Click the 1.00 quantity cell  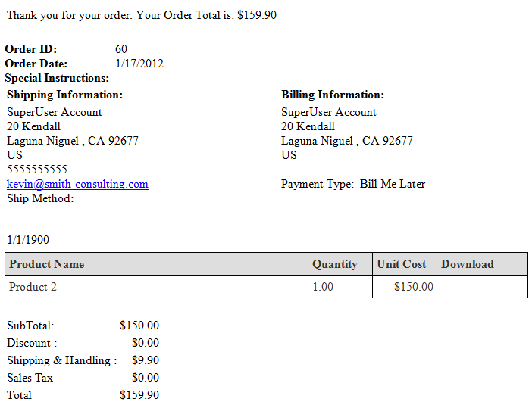(340, 287)
